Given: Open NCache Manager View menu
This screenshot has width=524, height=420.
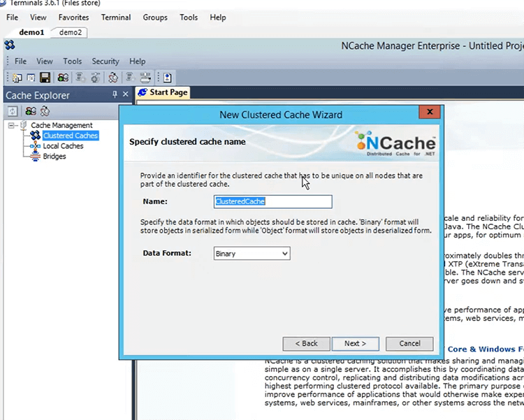Looking at the screenshot, I should coord(45,61).
